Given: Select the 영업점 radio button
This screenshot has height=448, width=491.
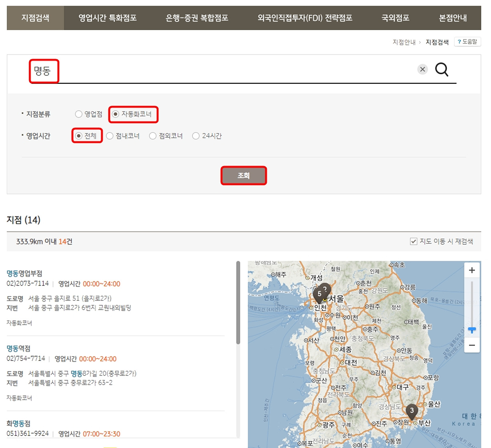Looking at the screenshot, I should coord(79,114).
